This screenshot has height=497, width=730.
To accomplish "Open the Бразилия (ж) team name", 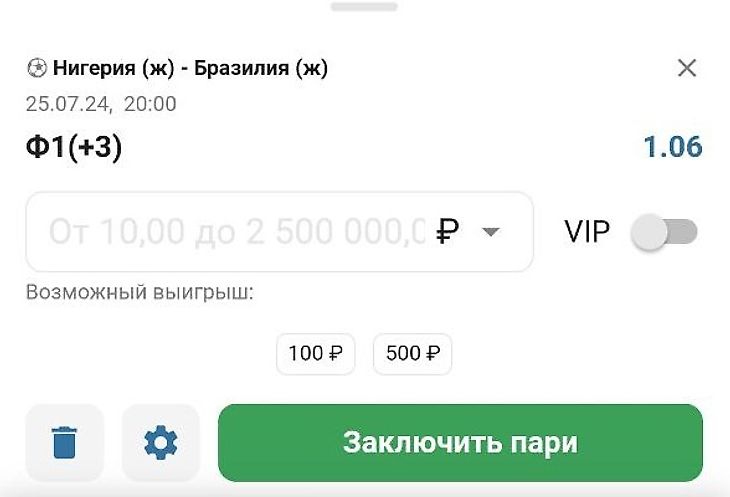I will (x=262, y=69).
